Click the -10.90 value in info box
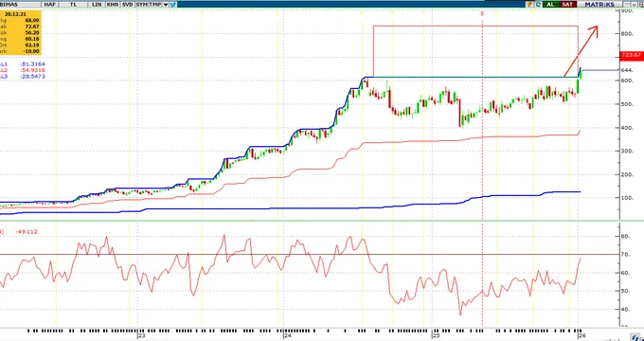 click(x=31, y=51)
